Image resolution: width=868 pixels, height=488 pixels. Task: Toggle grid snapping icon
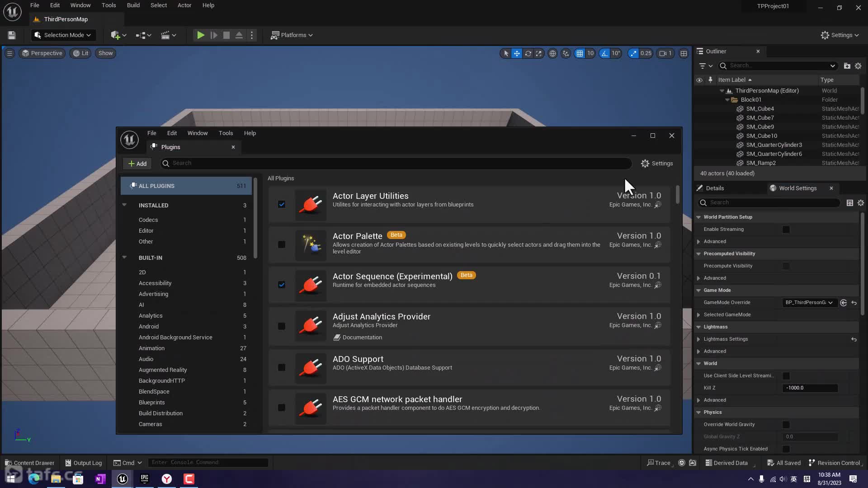coord(580,53)
